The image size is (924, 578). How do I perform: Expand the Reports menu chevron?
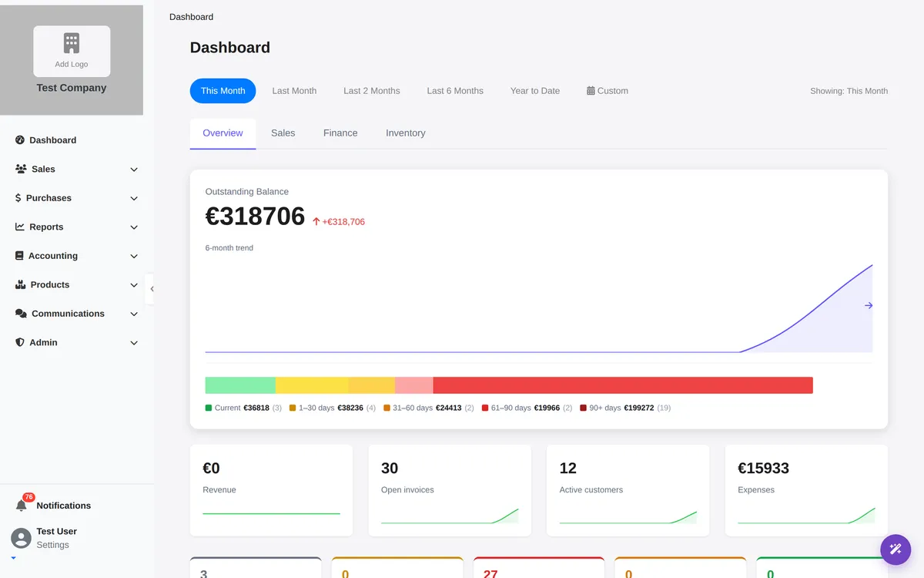[134, 227]
